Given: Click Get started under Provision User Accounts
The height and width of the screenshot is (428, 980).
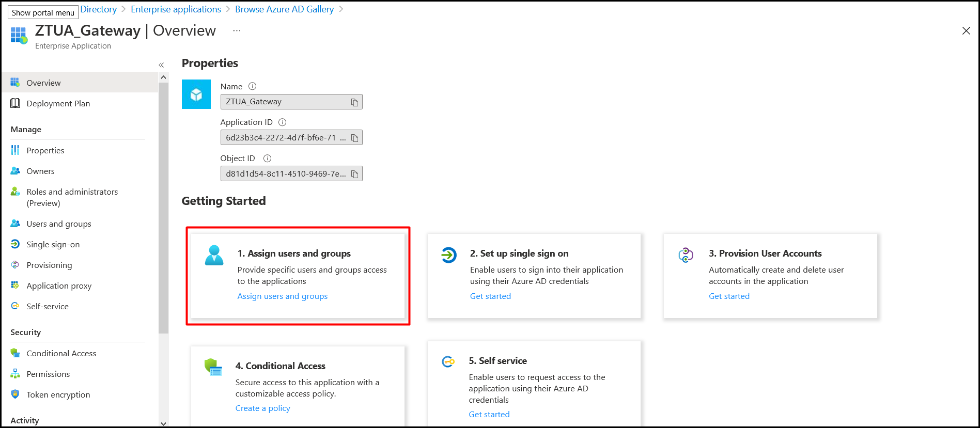Looking at the screenshot, I should (x=729, y=296).
